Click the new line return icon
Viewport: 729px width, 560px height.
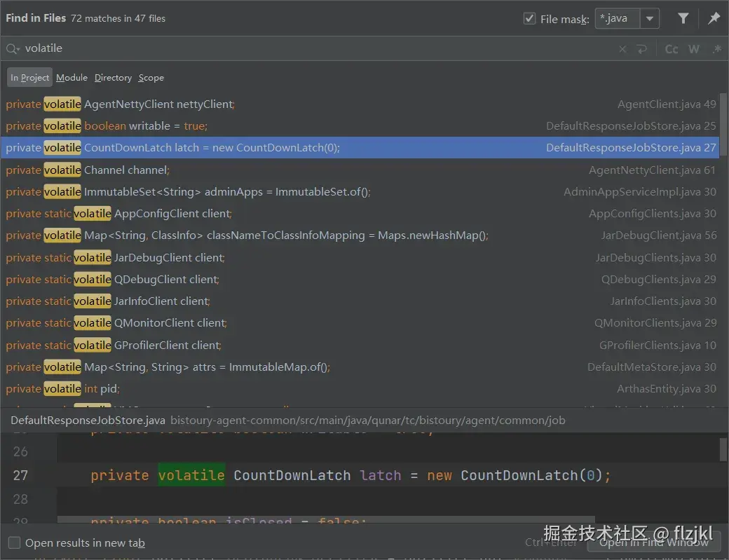pyautogui.click(x=642, y=49)
